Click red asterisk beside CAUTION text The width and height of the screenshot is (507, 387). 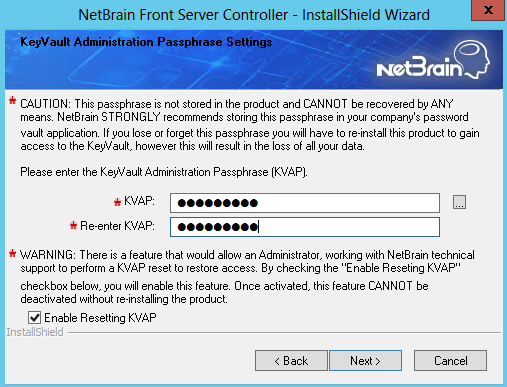click(x=12, y=100)
